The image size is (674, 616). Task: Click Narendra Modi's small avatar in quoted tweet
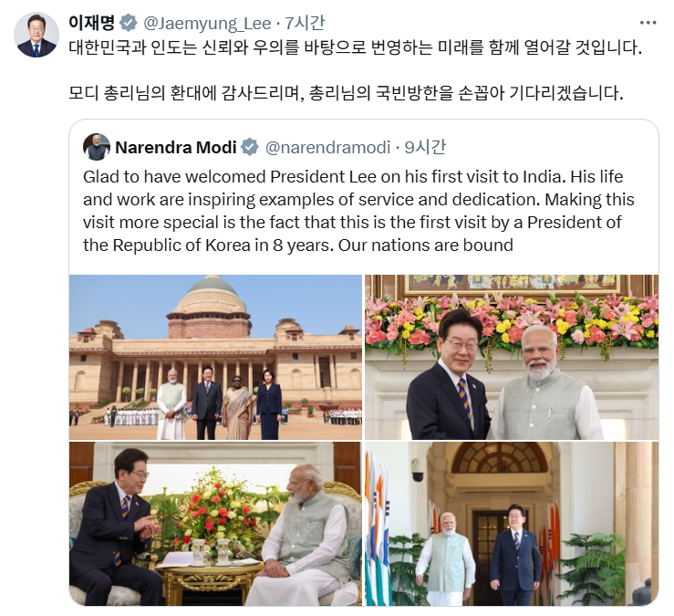click(x=97, y=147)
